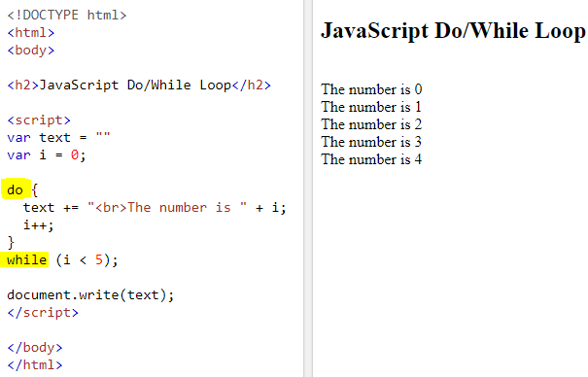Click the opening '<html>' tag line
Image resolution: width=588 pixels, height=377 pixels.
[x=31, y=33]
